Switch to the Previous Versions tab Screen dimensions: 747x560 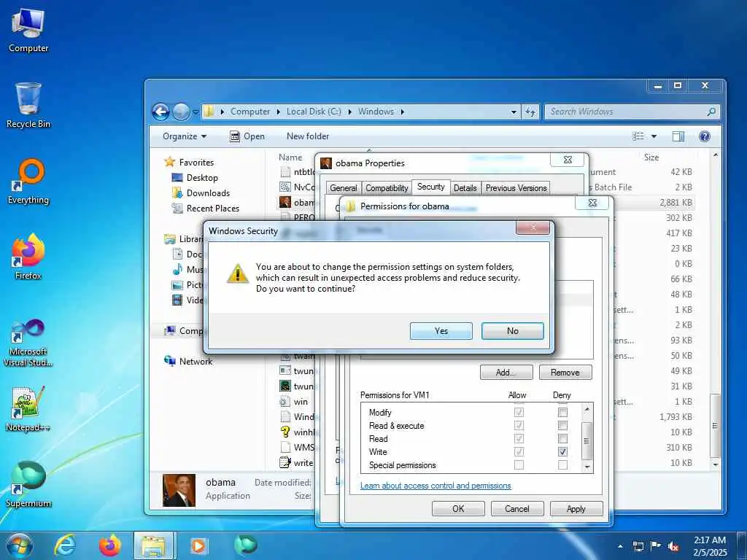516,188
